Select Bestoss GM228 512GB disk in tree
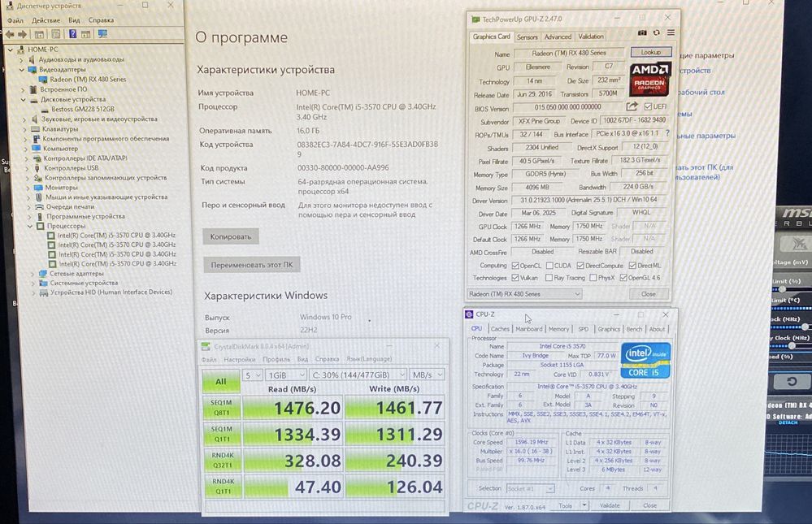The width and height of the screenshot is (812, 524). point(78,109)
